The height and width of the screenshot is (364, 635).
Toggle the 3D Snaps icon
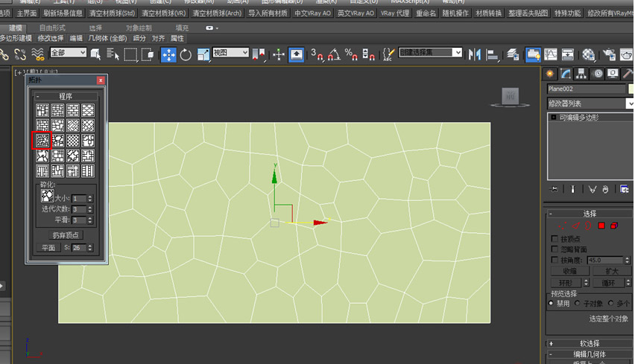pos(317,54)
